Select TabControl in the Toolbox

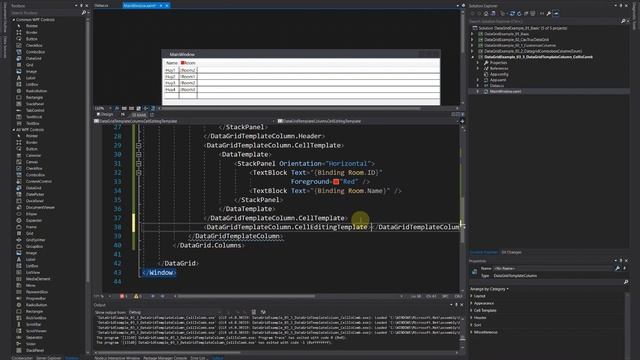[35, 110]
